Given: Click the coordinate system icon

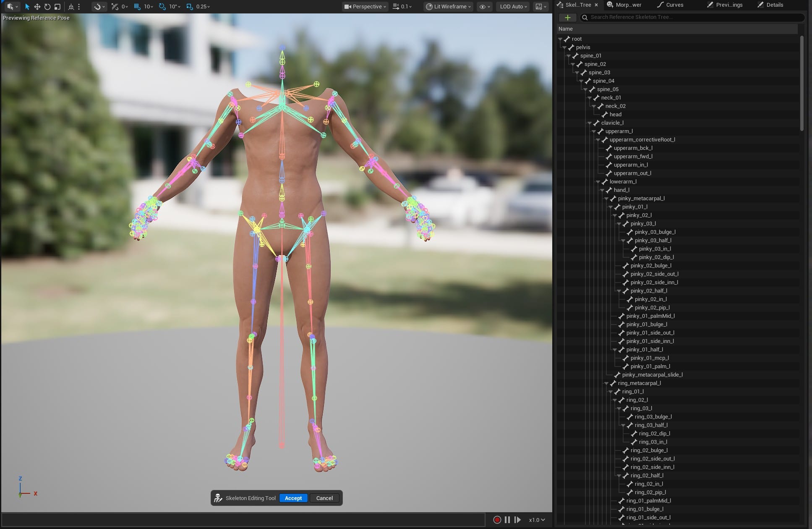Looking at the screenshot, I should [71, 7].
